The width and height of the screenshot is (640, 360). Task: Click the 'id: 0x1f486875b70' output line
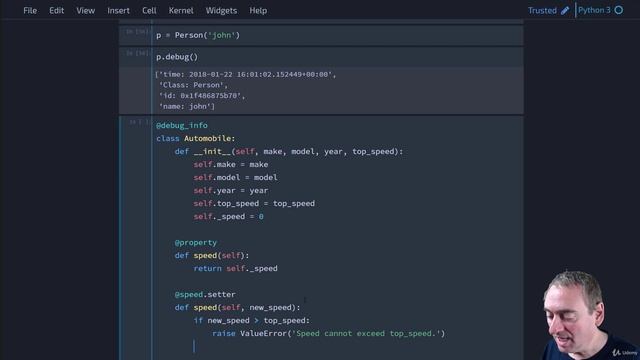[202, 96]
